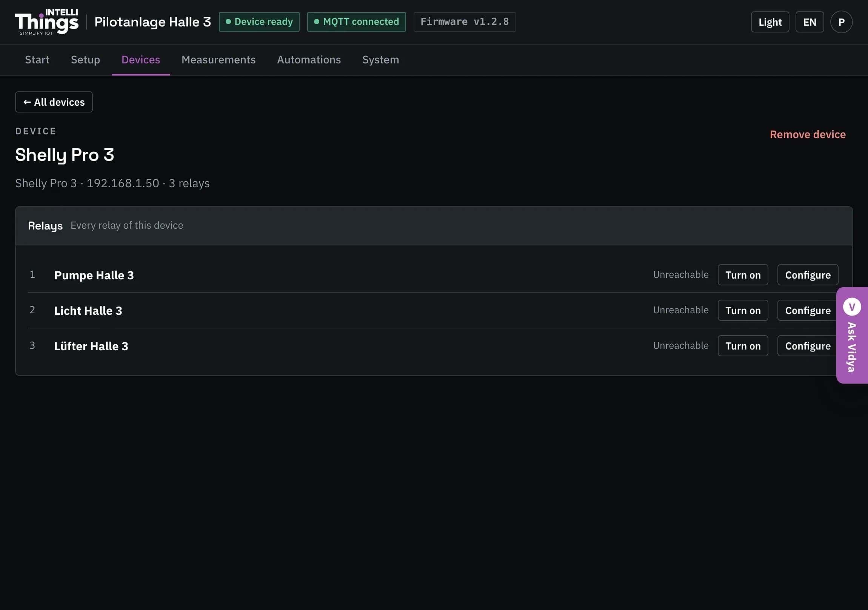Configure the Pumpe Halle 3 relay

808,275
